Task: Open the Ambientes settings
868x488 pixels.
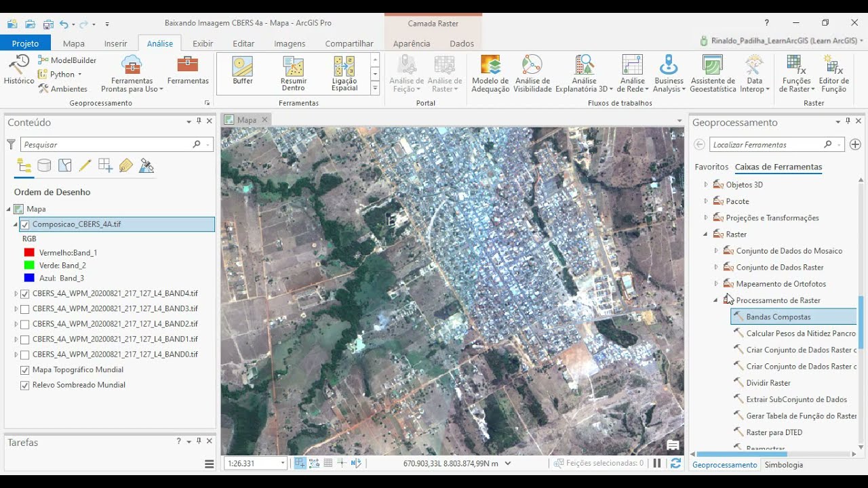Action: (x=63, y=89)
